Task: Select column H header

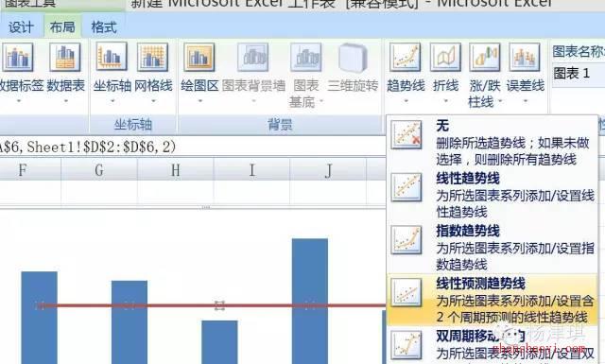Action: 176,169
